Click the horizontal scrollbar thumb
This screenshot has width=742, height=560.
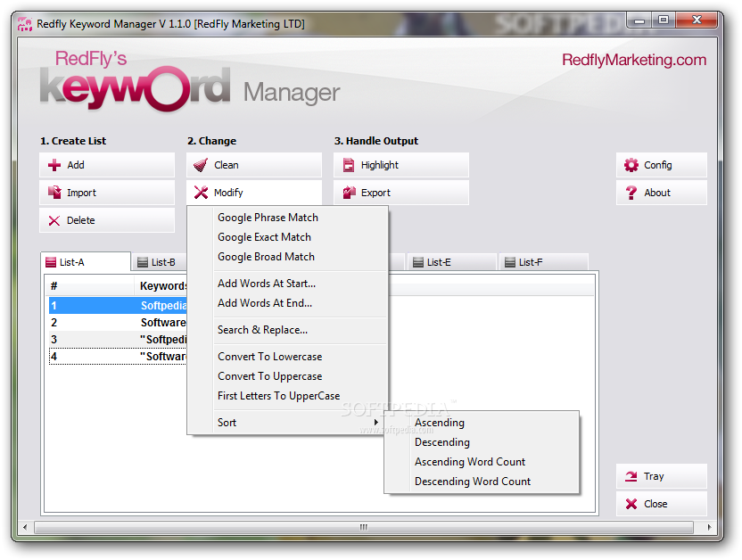point(364,527)
